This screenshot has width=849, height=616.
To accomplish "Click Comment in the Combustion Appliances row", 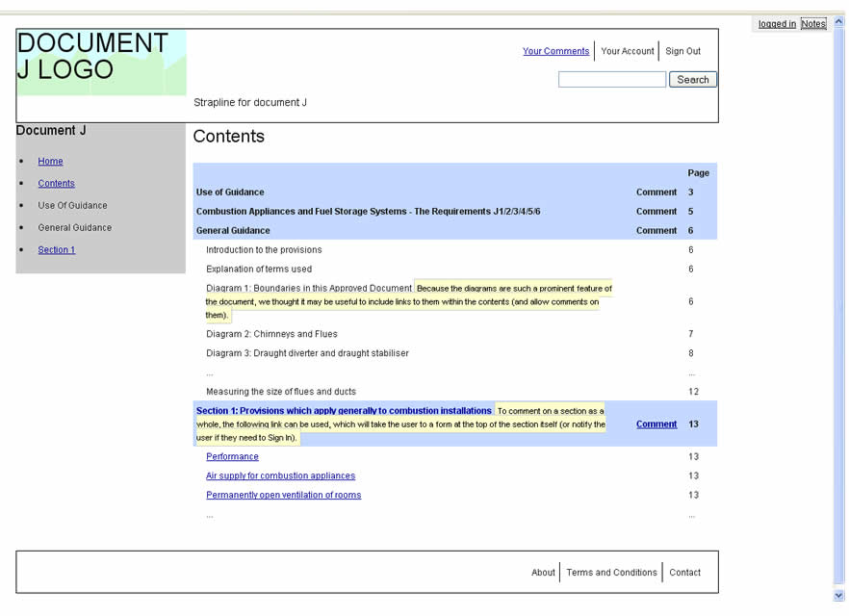I will pyautogui.click(x=656, y=212).
